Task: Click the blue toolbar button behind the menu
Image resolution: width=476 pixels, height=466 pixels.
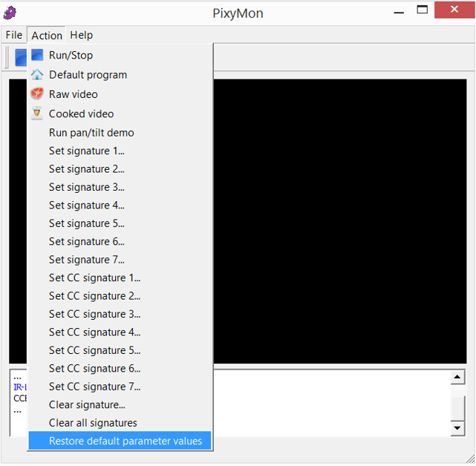Action: [x=21, y=58]
